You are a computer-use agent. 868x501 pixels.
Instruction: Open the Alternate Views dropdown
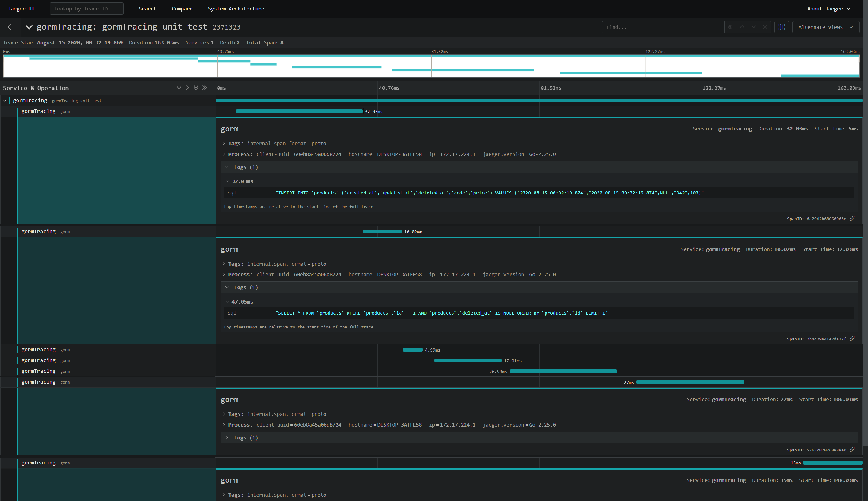pyautogui.click(x=825, y=27)
